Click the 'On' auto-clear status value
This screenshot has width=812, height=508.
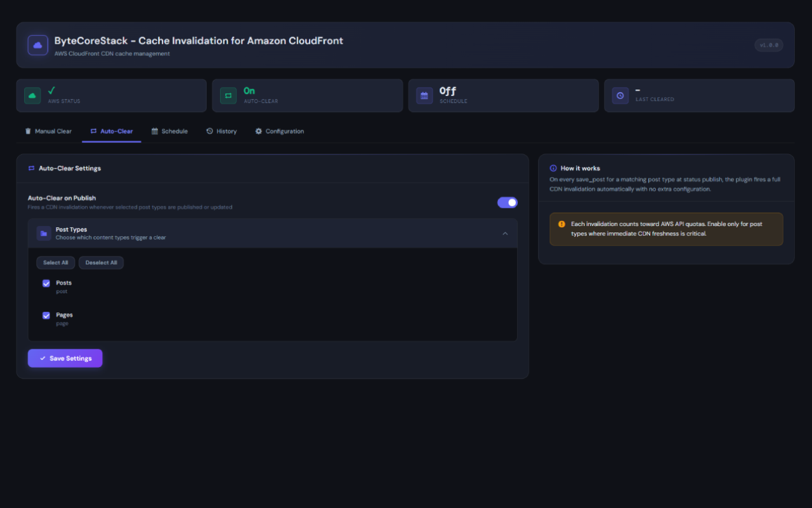[x=249, y=91]
